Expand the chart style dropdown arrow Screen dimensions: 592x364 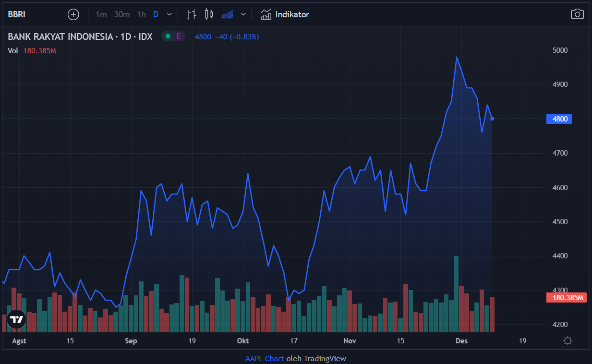point(243,14)
